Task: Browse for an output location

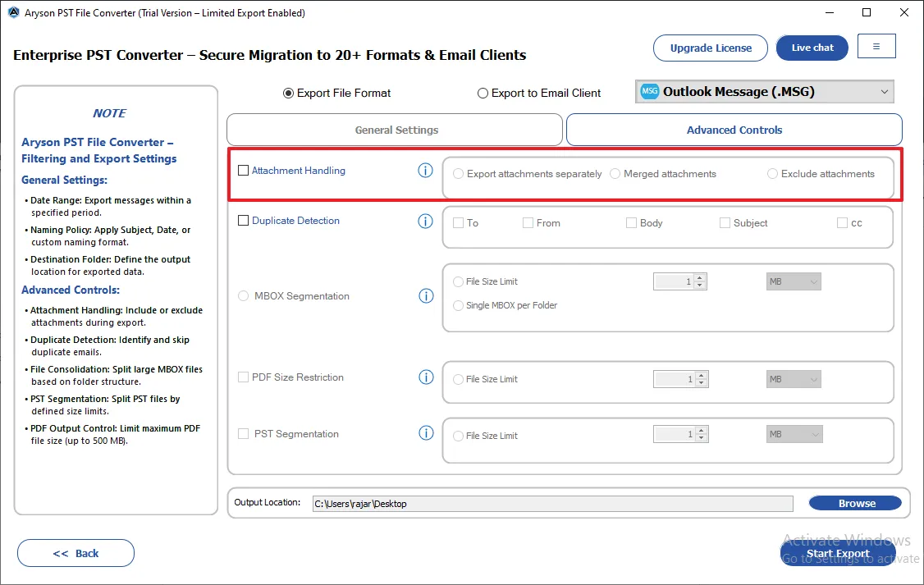Action: tap(855, 503)
